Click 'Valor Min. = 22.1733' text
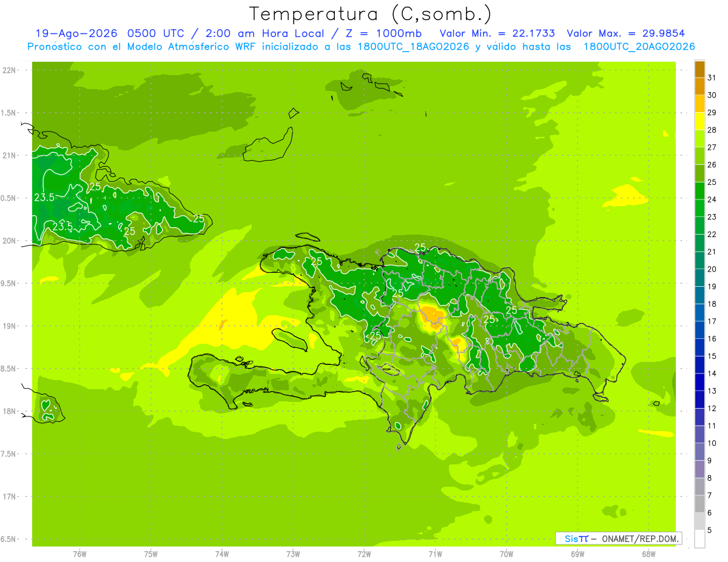The width and height of the screenshot is (728, 562). (x=497, y=33)
